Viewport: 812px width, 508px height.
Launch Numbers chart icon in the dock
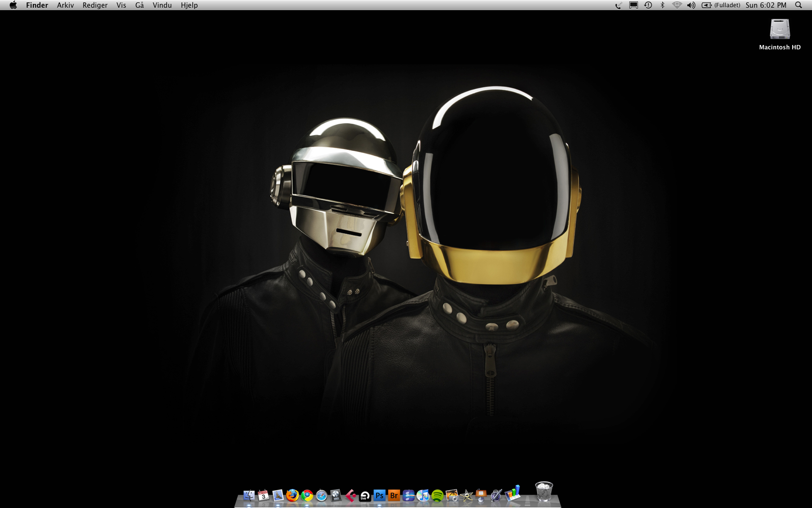coord(512,493)
